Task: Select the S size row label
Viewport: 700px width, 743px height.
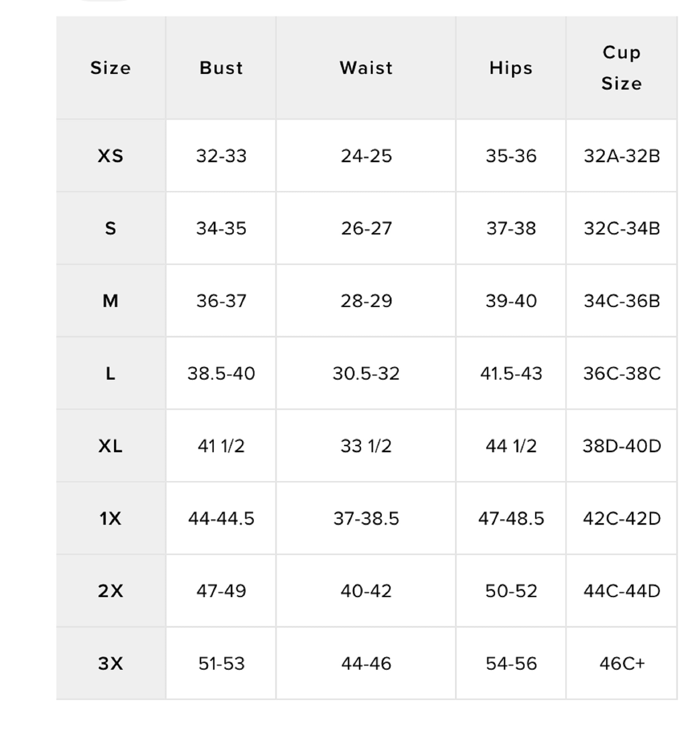Action: pyautogui.click(x=111, y=228)
